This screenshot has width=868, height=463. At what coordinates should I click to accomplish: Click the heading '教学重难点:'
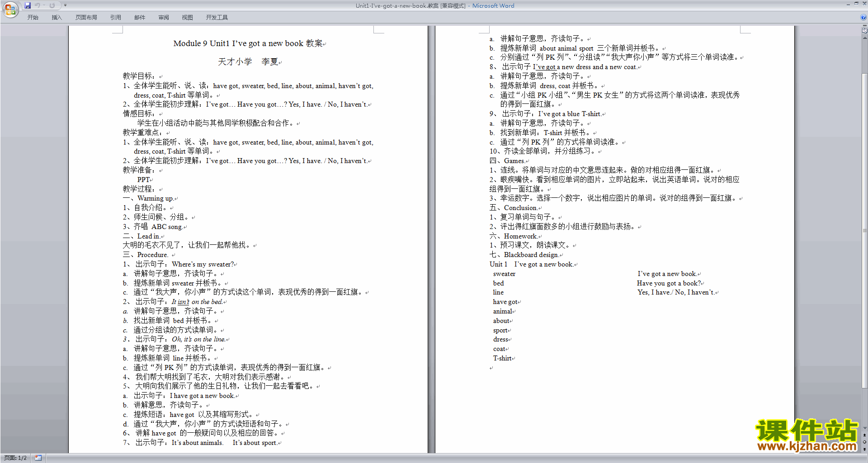point(143,132)
